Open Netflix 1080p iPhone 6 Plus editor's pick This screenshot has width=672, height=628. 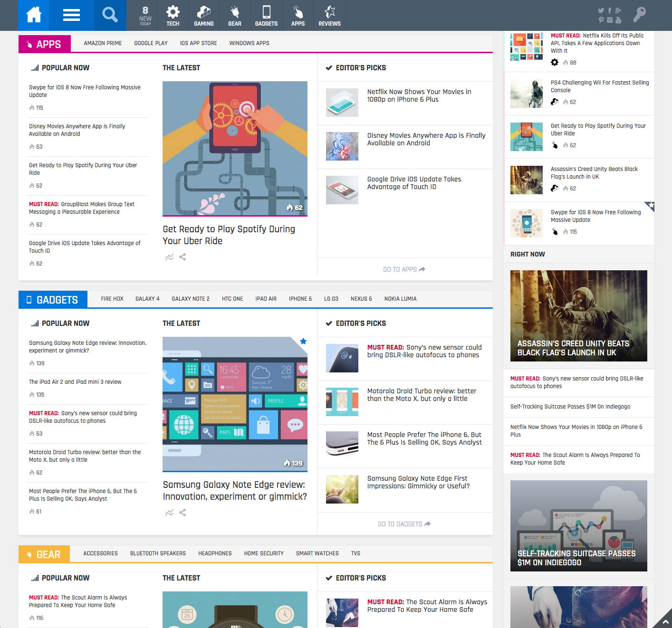[419, 95]
